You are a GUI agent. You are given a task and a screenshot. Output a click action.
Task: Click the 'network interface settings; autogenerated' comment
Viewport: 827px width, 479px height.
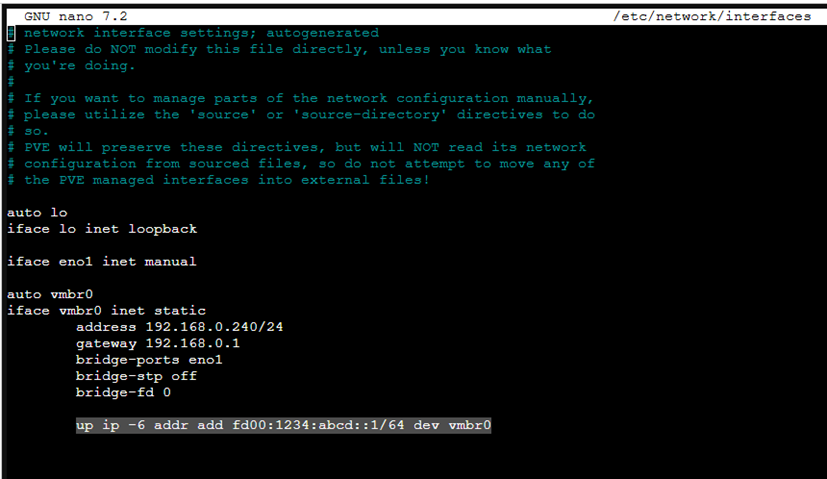[200, 33]
